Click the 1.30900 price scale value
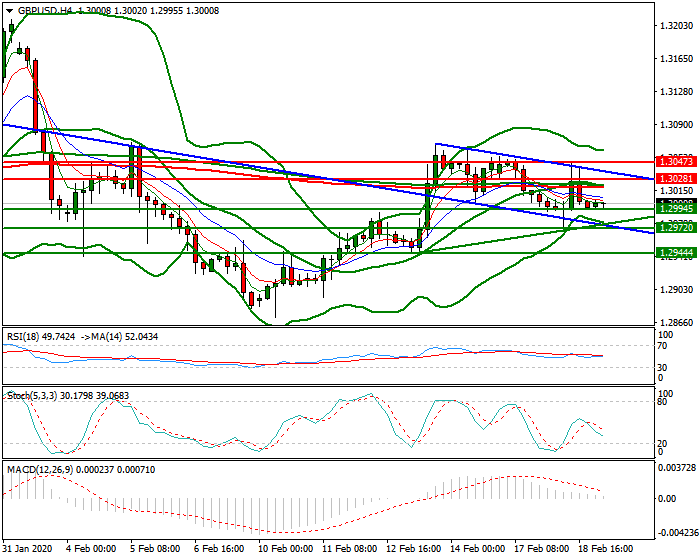 coord(676,125)
